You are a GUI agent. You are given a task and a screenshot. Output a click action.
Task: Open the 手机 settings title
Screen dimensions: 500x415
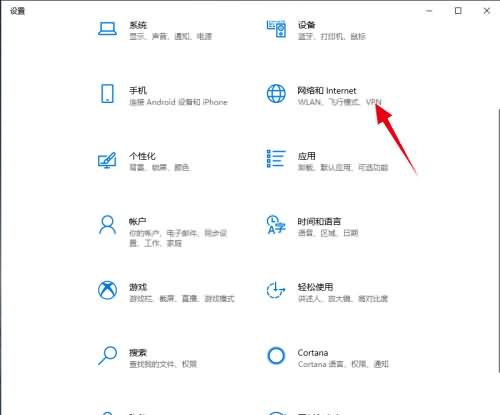pos(138,90)
